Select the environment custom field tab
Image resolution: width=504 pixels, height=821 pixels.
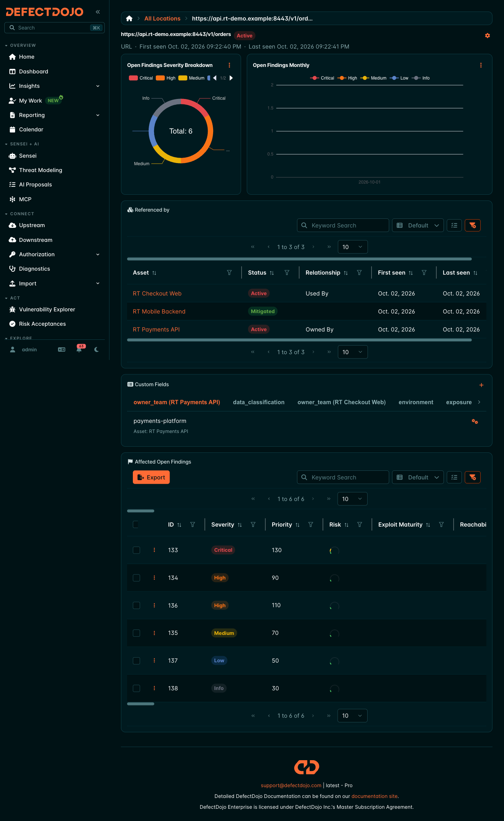(x=416, y=402)
